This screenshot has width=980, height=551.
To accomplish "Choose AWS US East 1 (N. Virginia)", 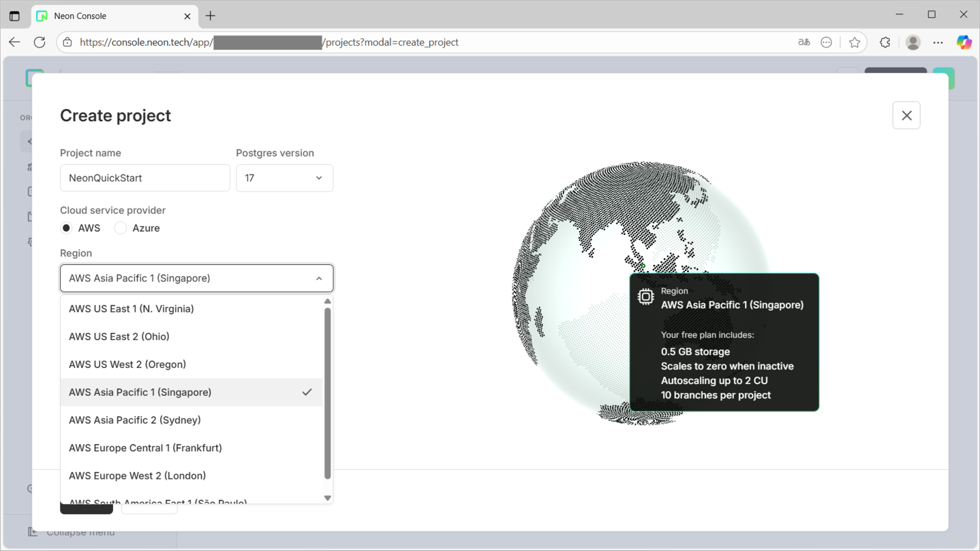I will coord(132,309).
